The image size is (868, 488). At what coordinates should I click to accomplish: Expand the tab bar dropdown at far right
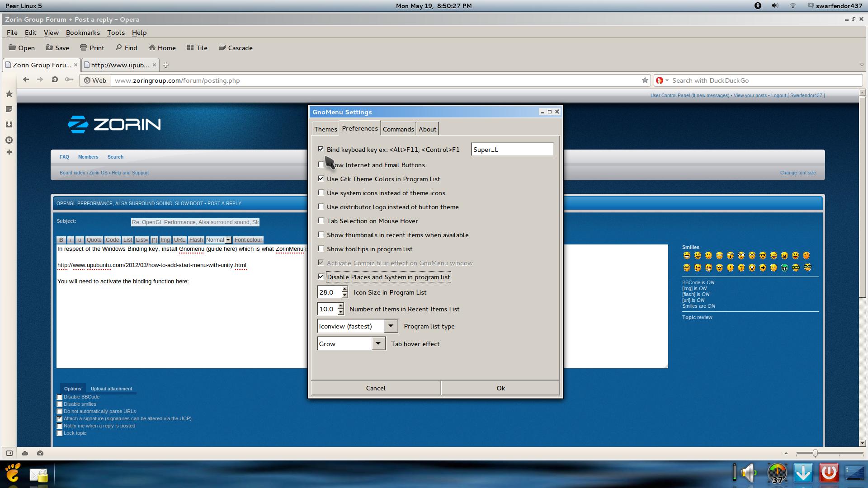click(x=862, y=65)
